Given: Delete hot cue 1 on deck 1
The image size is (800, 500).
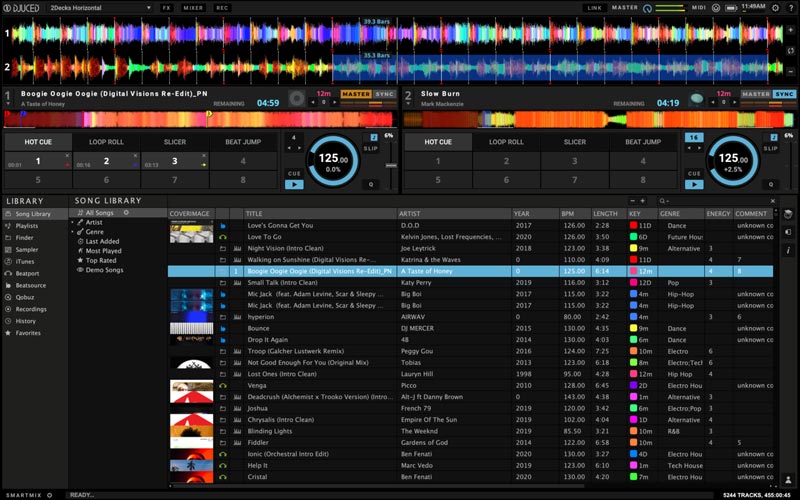Looking at the screenshot, I should pos(67,156).
